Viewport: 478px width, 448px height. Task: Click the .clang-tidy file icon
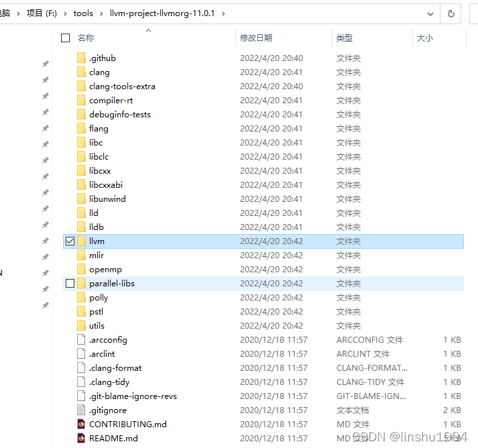(x=81, y=382)
